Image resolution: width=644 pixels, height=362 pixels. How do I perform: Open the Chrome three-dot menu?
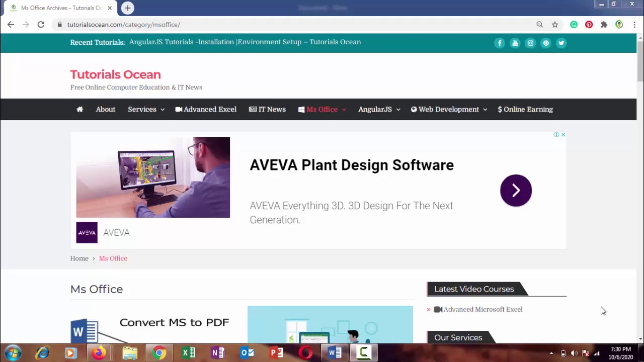[x=634, y=25]
